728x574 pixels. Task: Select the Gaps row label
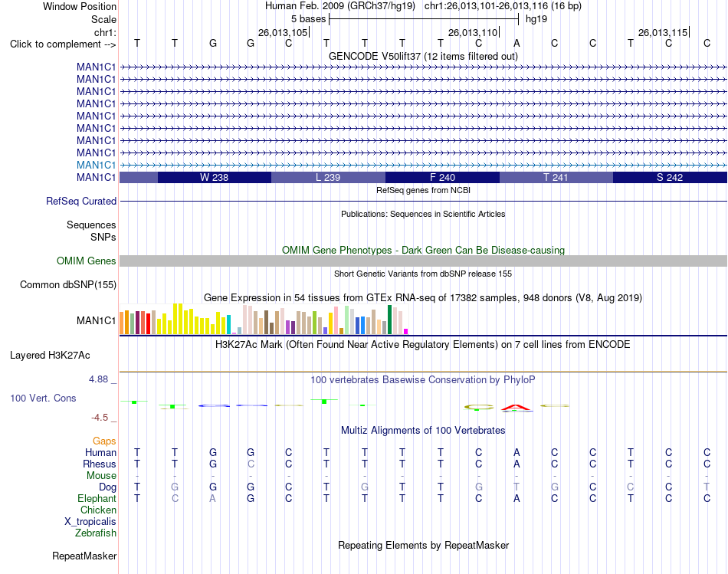tap(104, 441)
